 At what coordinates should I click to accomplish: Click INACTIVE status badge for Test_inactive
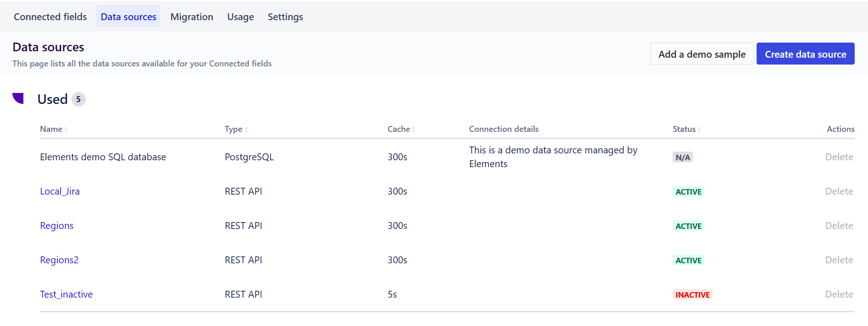(692, 295)
